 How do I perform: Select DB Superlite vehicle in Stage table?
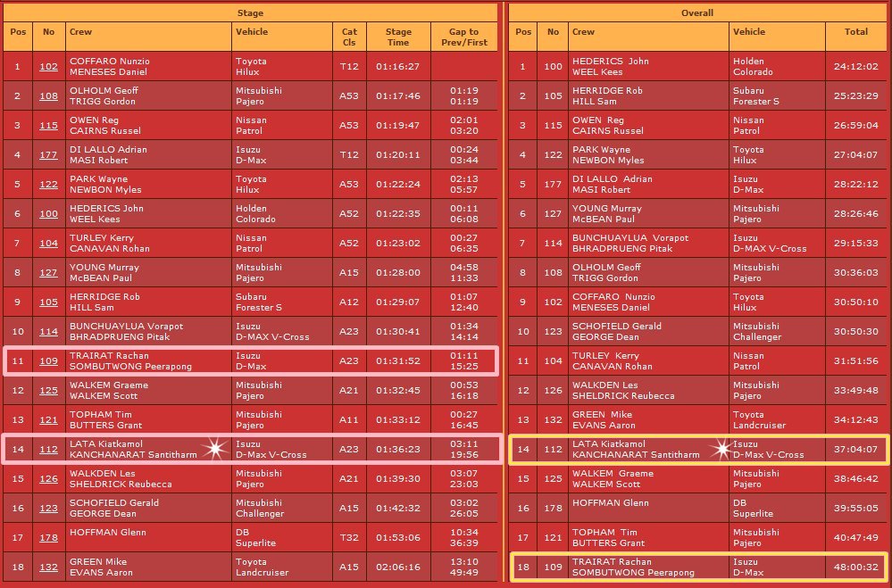256,537
